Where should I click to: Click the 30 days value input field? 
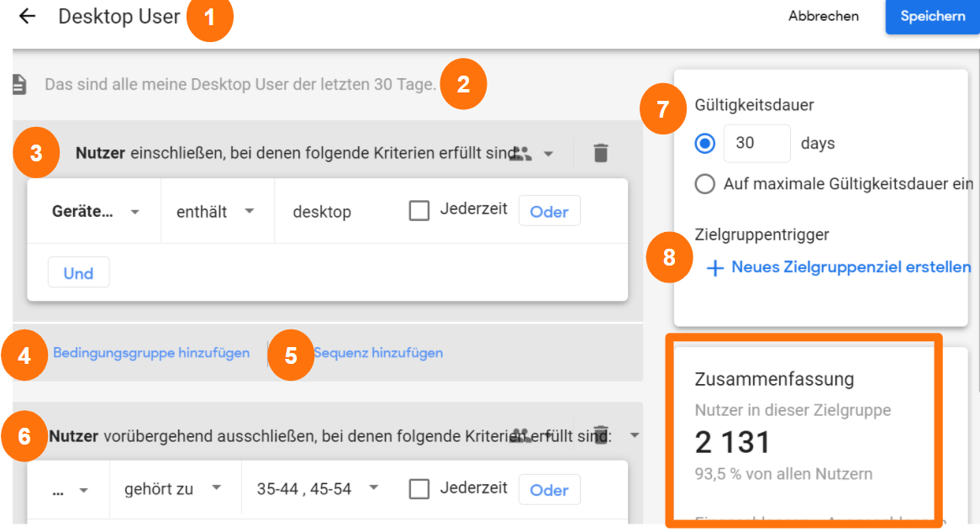tap(756, 143)
